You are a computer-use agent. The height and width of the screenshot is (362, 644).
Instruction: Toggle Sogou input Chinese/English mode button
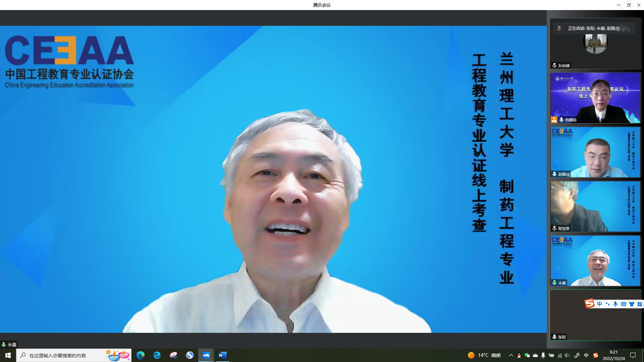(x=599, y=304)
